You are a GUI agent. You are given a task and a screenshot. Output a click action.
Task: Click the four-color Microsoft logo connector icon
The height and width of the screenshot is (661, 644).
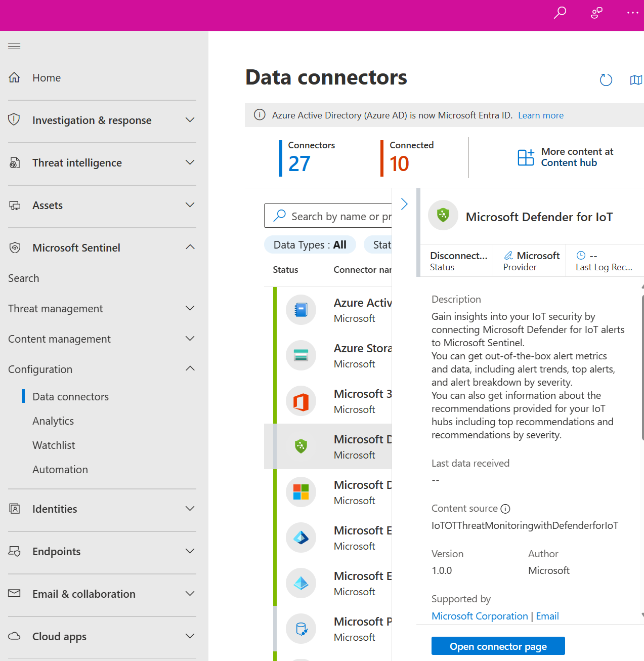pyautogui.click(x=301, y=492)
